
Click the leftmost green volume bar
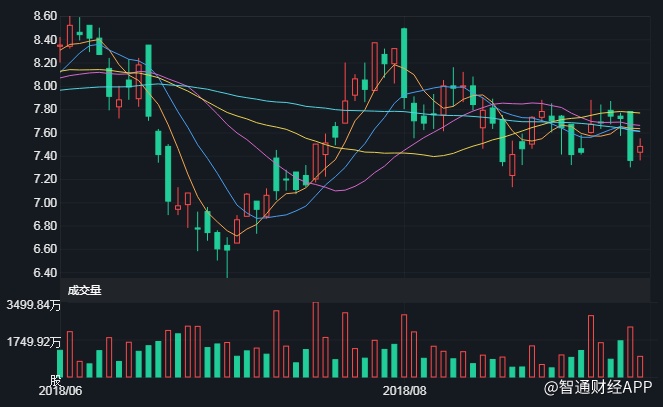[x=61, y=363]
